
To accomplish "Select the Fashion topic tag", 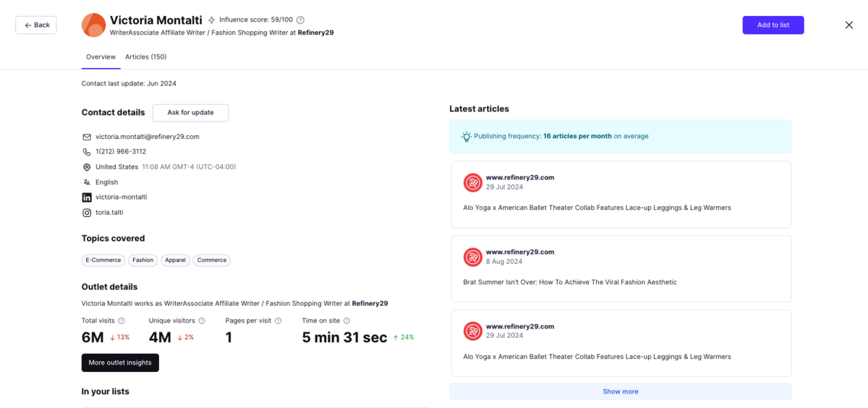I will 142,260.
